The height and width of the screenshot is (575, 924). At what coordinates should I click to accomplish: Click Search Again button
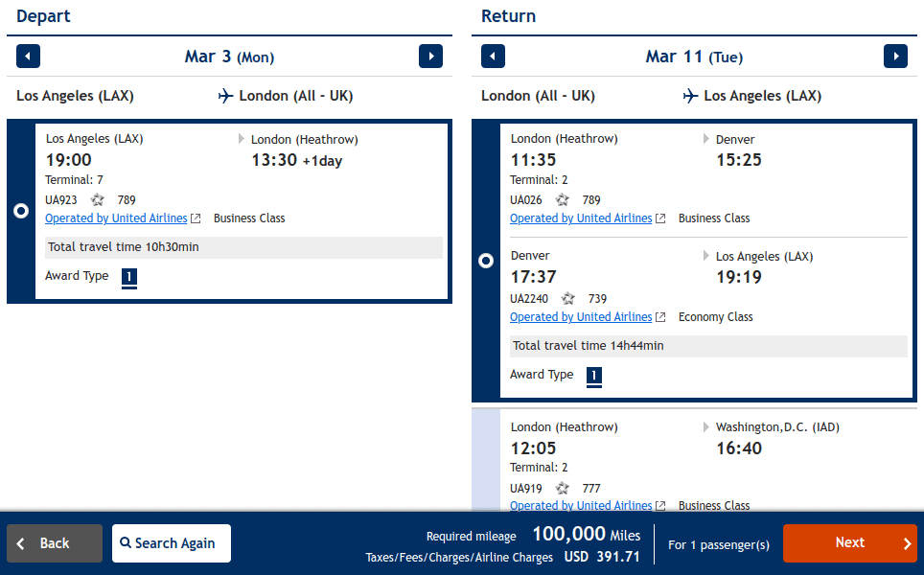coord(172,543)
